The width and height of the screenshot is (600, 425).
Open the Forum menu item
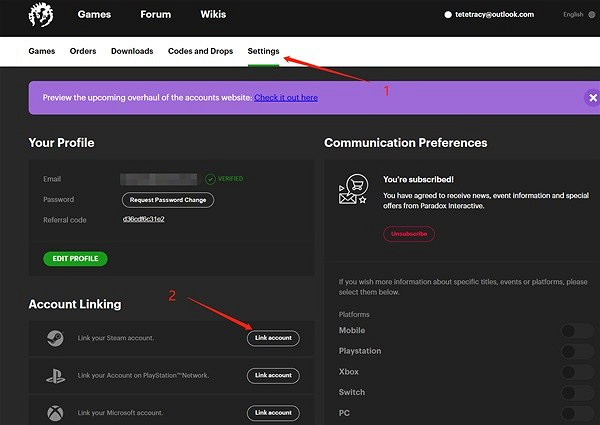[x=155, y=15]
